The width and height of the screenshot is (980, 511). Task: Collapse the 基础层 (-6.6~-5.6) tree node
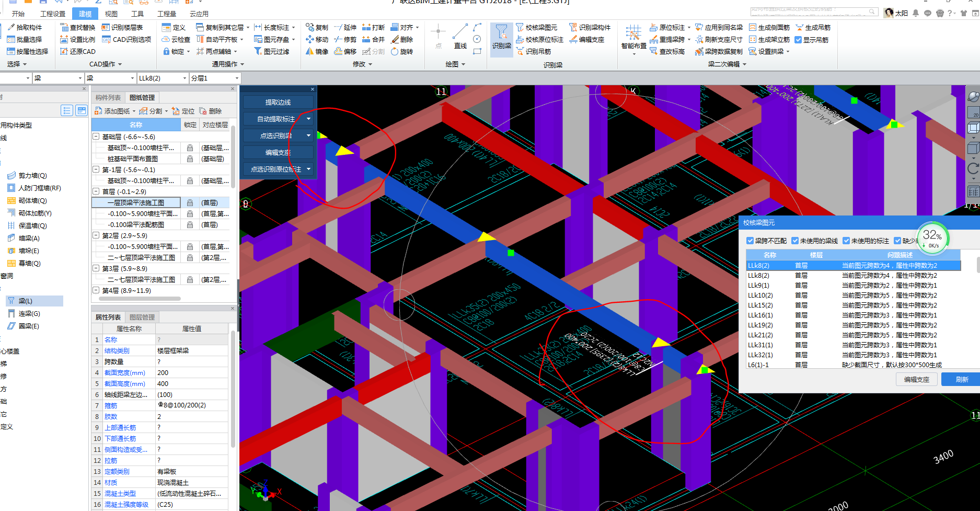point(96,137)
